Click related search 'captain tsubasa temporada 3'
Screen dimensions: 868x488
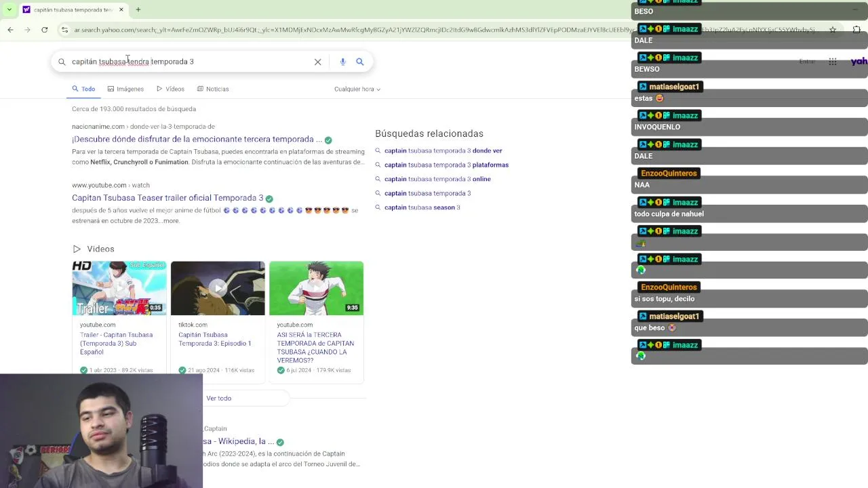(x=427, y=193)
